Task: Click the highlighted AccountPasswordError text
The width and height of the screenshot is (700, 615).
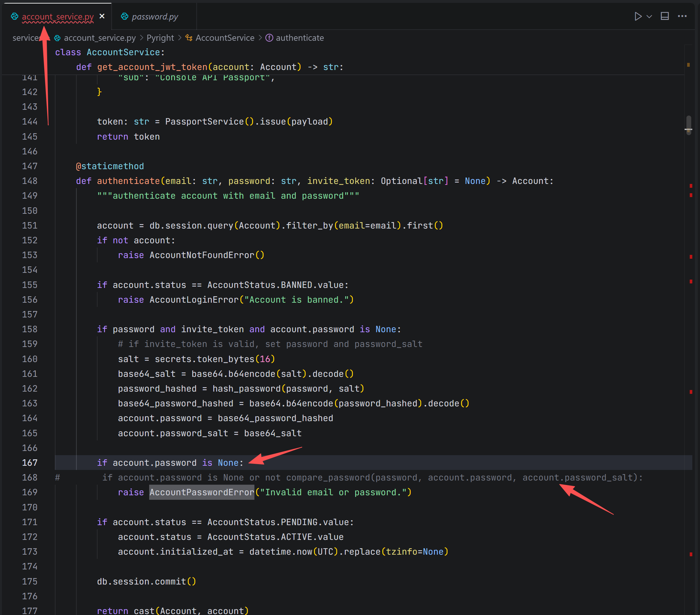Action: coord(202,492)
